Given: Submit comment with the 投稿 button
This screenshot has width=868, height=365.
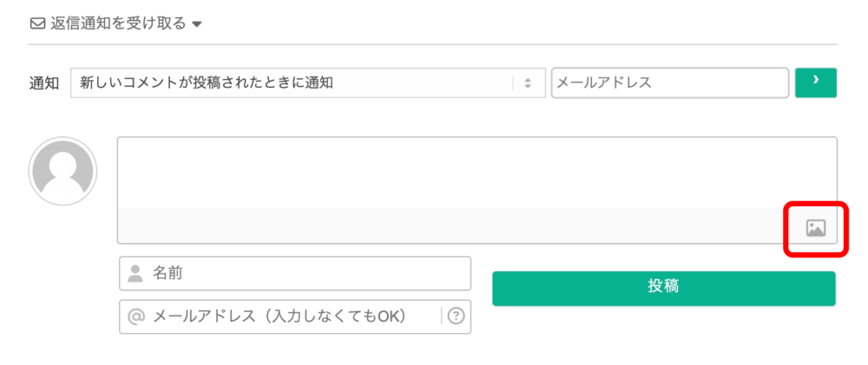Looking at the screenshot, I should coord(664,288).
